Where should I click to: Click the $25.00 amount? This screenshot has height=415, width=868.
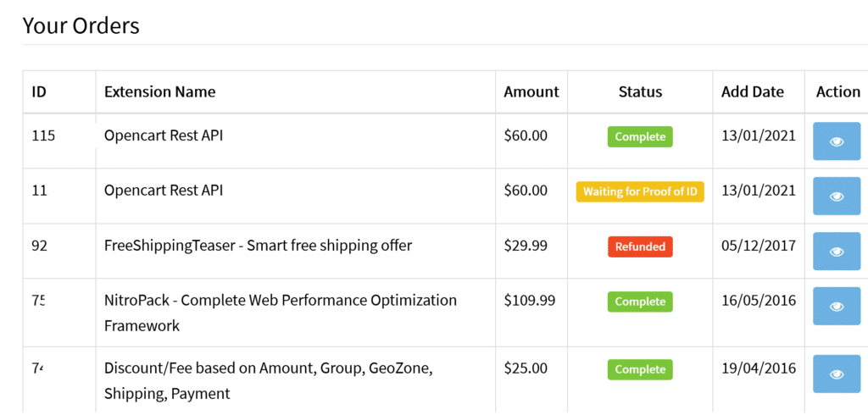tap(526, 368)
